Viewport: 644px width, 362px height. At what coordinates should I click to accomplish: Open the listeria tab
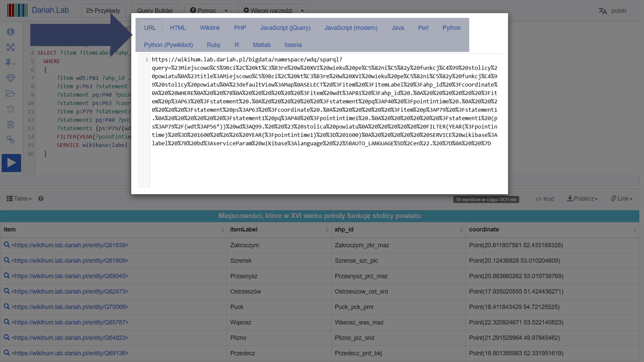(293, 45)
